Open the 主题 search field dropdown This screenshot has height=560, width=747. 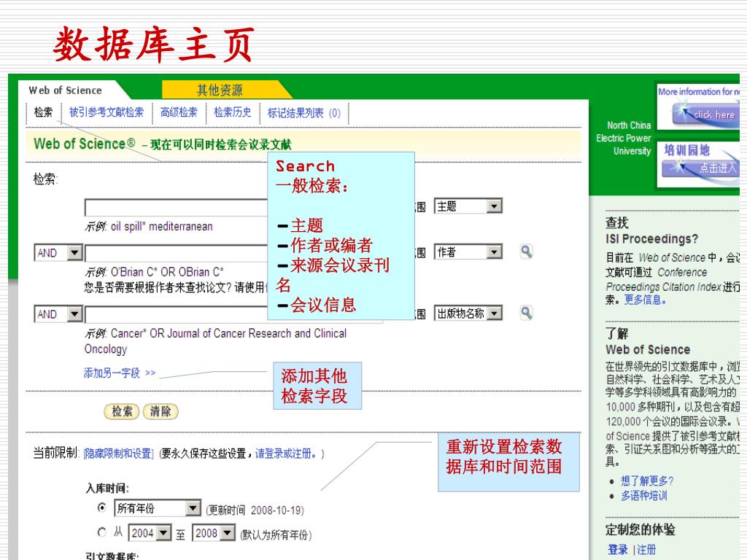click(x=468, y=206)
